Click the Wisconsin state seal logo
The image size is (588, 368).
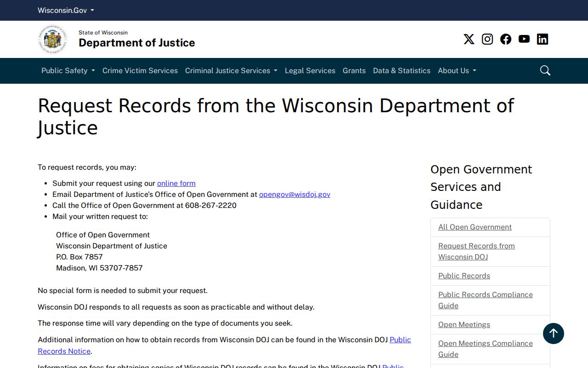coord(52,40)
